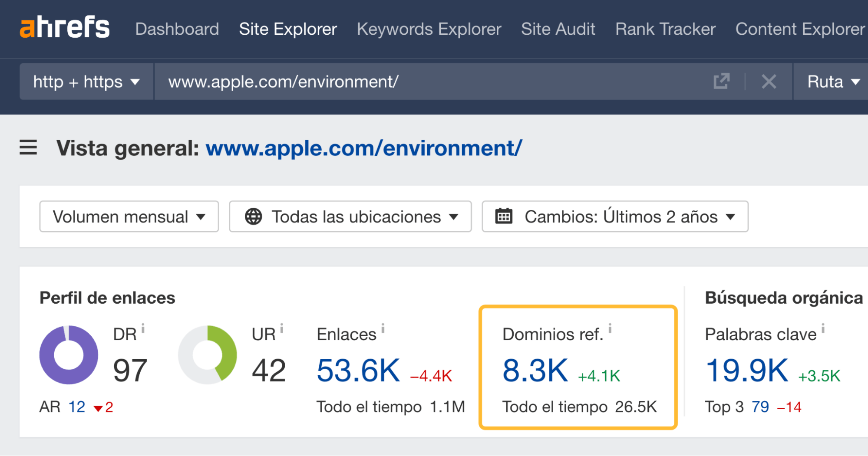Clear the URL with the X icon

[x=769, y=82]
